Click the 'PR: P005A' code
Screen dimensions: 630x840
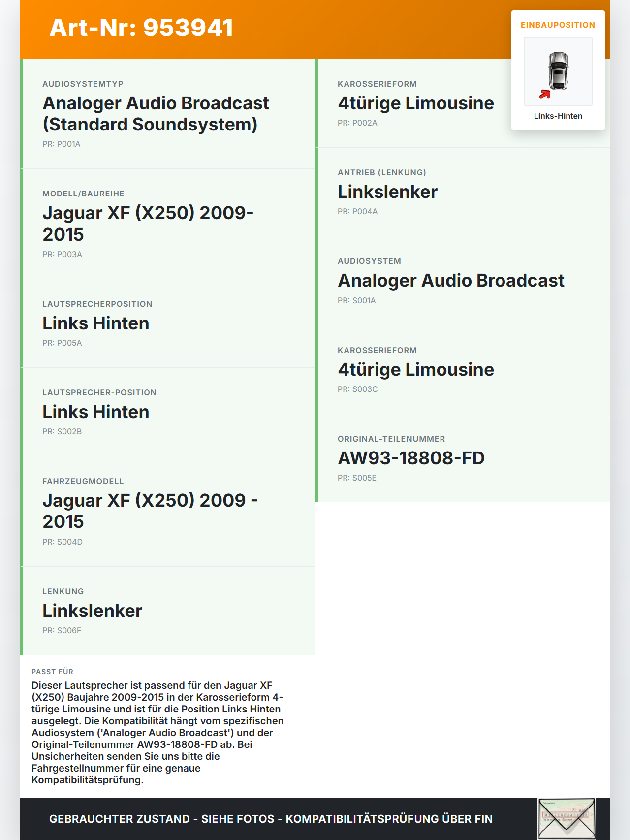click(x=62, y=343)
